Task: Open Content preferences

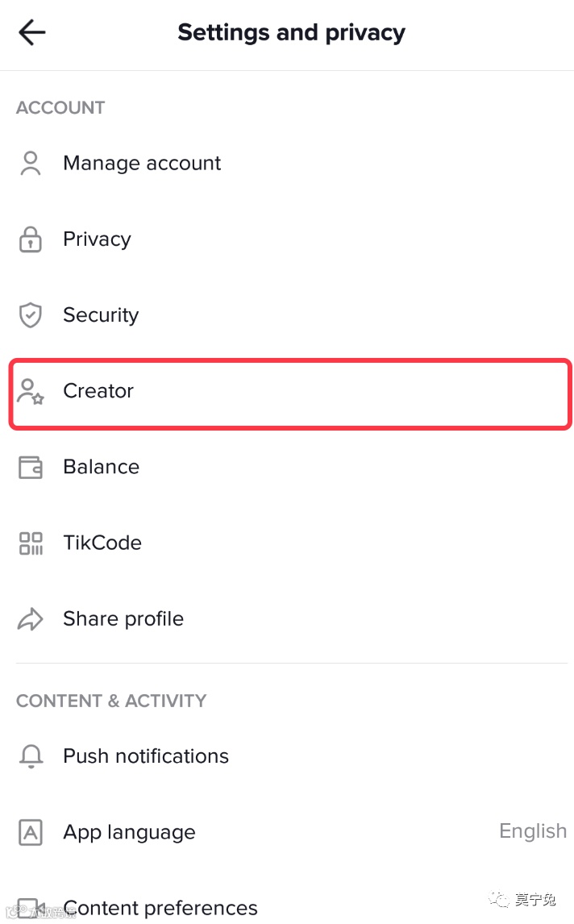Action: point(160,908)
